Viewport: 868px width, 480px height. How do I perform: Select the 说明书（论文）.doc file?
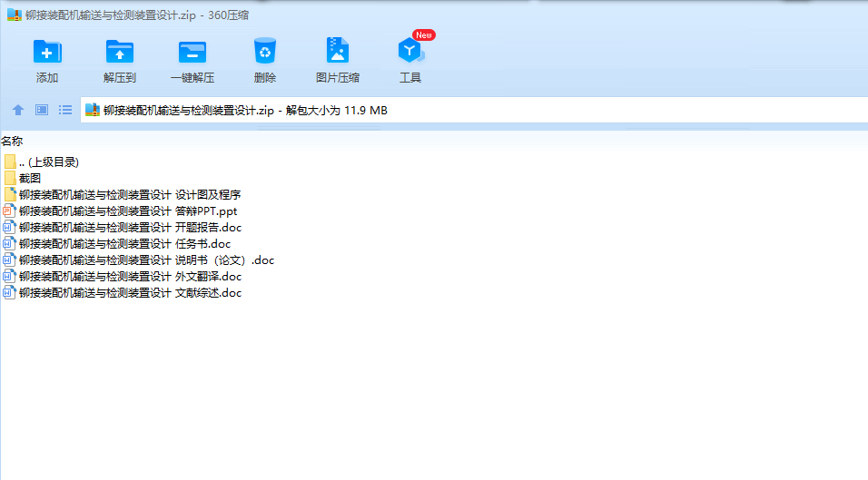(138, 260)
